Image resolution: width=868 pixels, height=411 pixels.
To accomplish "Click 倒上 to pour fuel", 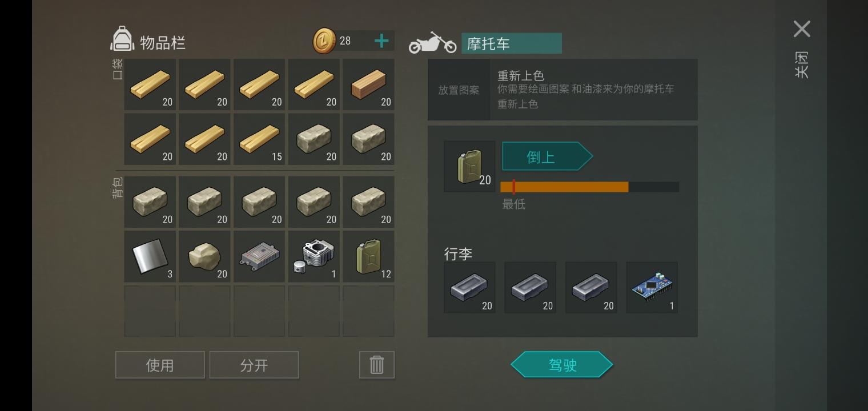I will pyautogui.click(x=547, y=156).
